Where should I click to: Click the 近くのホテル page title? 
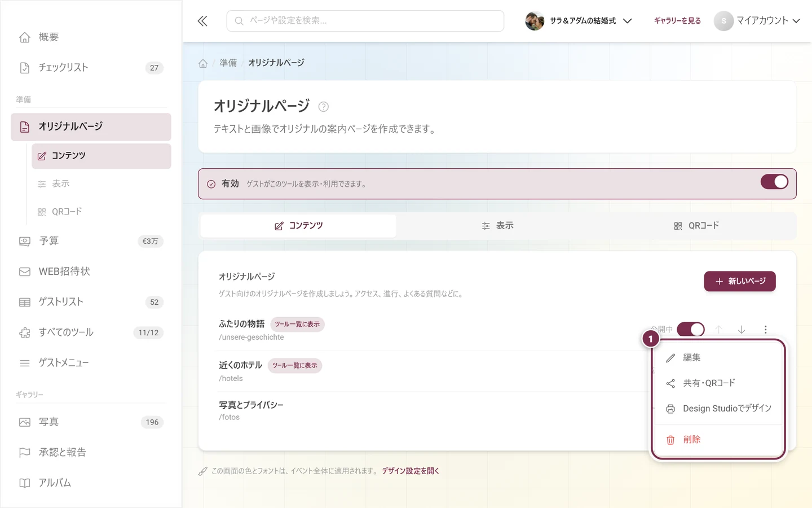[x=241, y=365]
